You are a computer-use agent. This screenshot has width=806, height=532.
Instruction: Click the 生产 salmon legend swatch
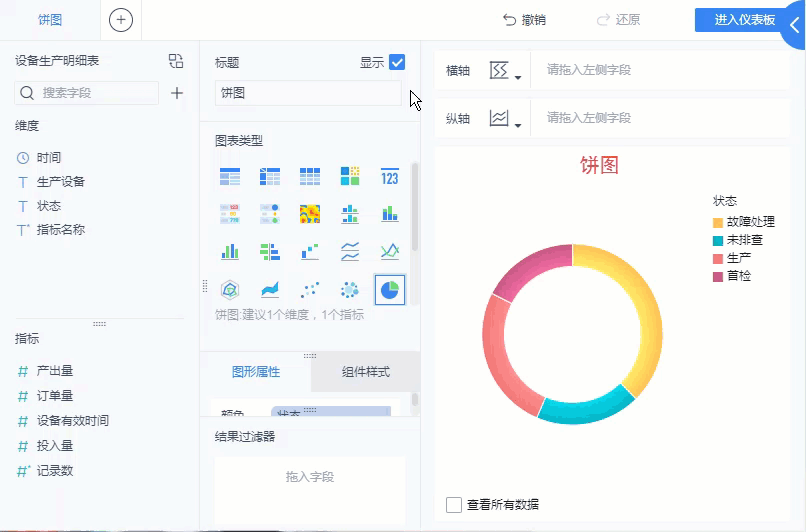pyautogui.click(x=718, y=259)
